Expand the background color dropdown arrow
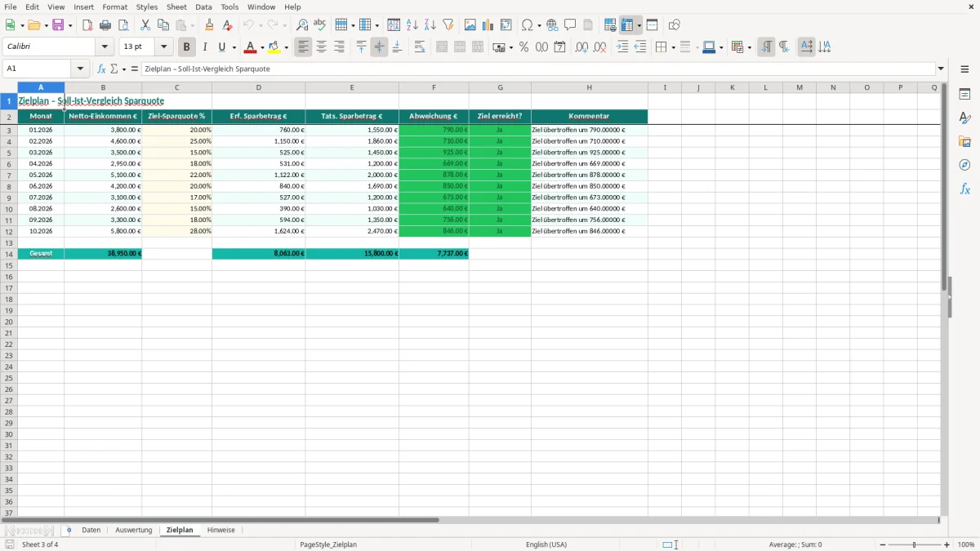The width and height of the screenshot is (980, 551). (287, 48)
